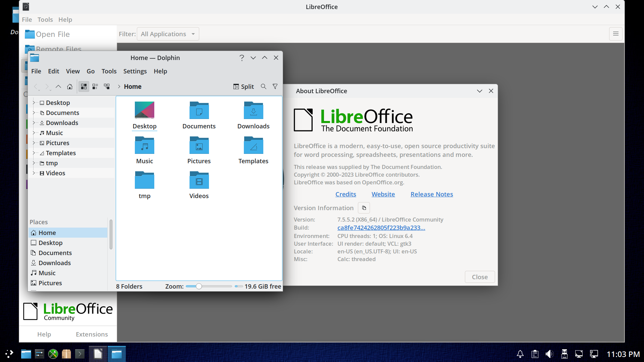Click the free disk space bar

(x=238, y=286)
